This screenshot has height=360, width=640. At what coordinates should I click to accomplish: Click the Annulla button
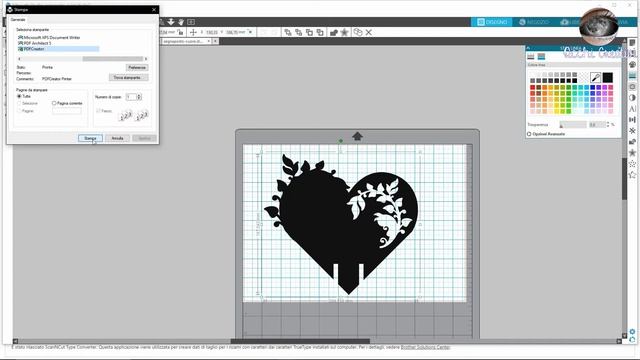click(x=118, y=138)
